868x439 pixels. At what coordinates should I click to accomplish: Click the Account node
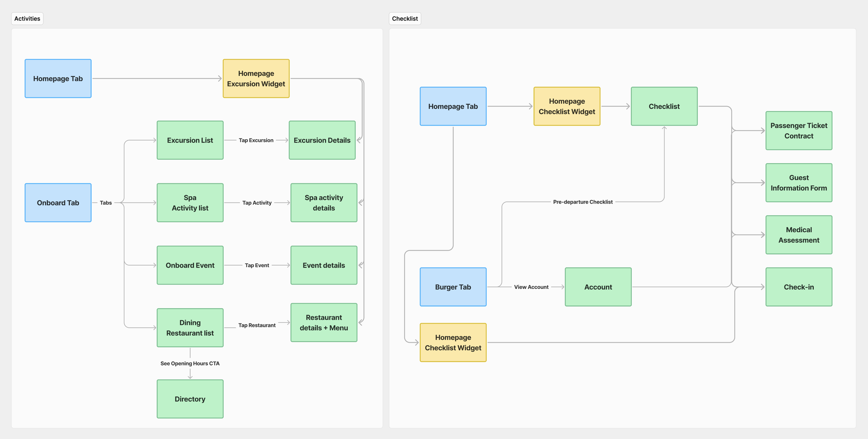coord(598,287)
